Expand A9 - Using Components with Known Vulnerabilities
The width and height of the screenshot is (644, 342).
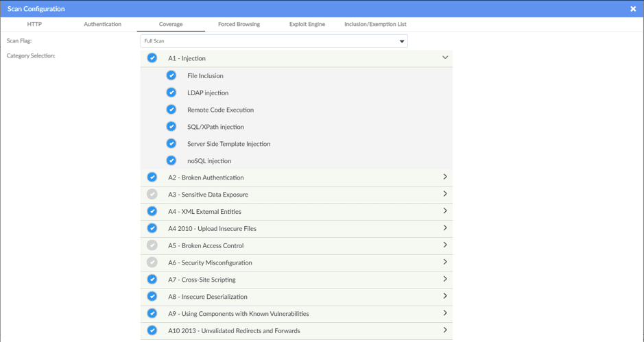444,313
